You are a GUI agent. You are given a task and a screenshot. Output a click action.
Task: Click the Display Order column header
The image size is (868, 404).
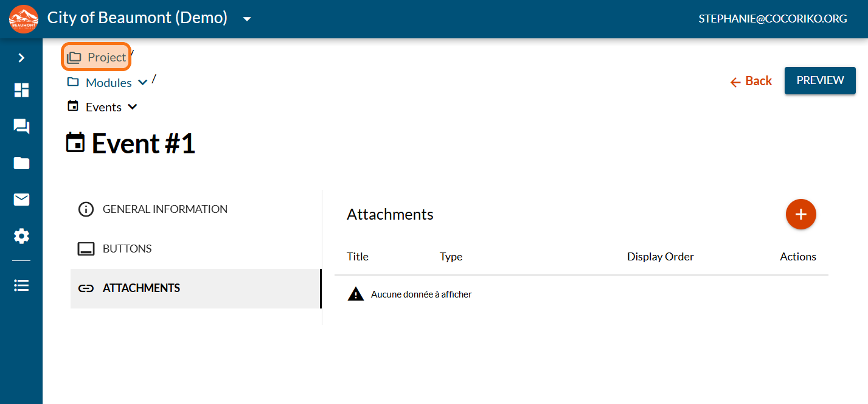coord(660,257)
